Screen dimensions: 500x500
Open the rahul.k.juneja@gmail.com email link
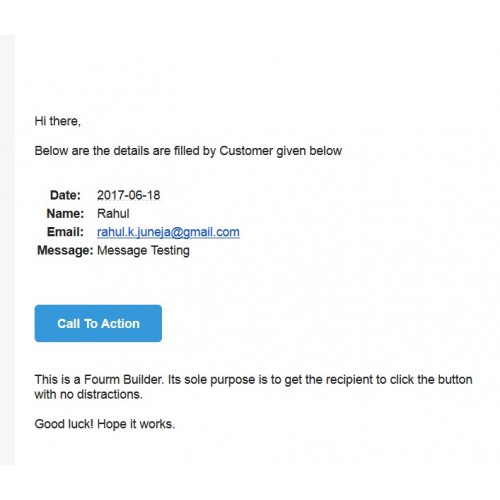[168, 232]
